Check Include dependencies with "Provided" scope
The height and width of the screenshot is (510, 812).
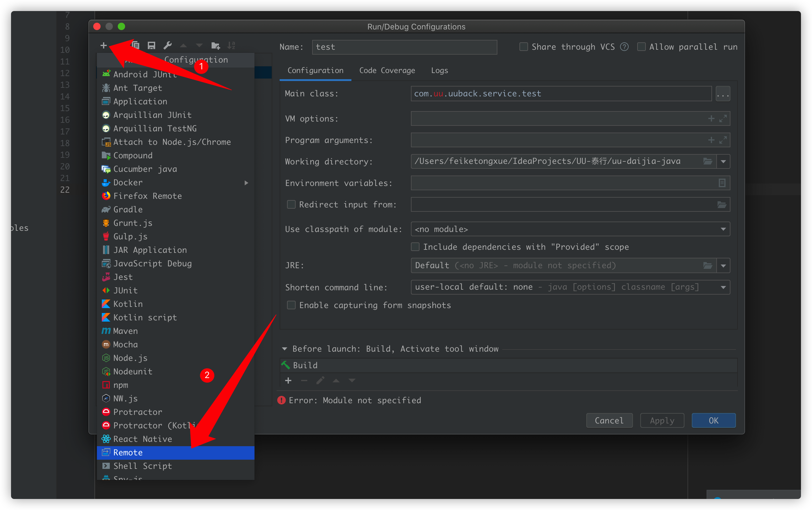click(x=415, y=247)
